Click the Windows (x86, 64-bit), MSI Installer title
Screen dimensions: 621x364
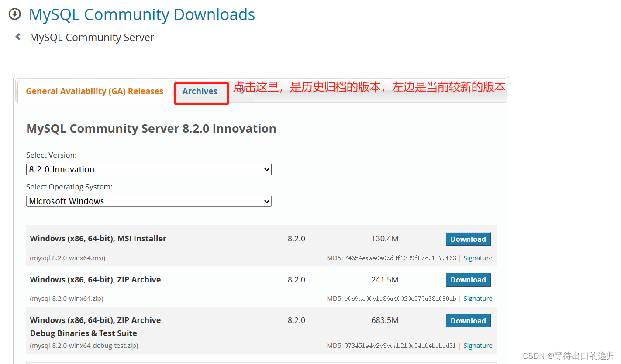tap(98, 239)
